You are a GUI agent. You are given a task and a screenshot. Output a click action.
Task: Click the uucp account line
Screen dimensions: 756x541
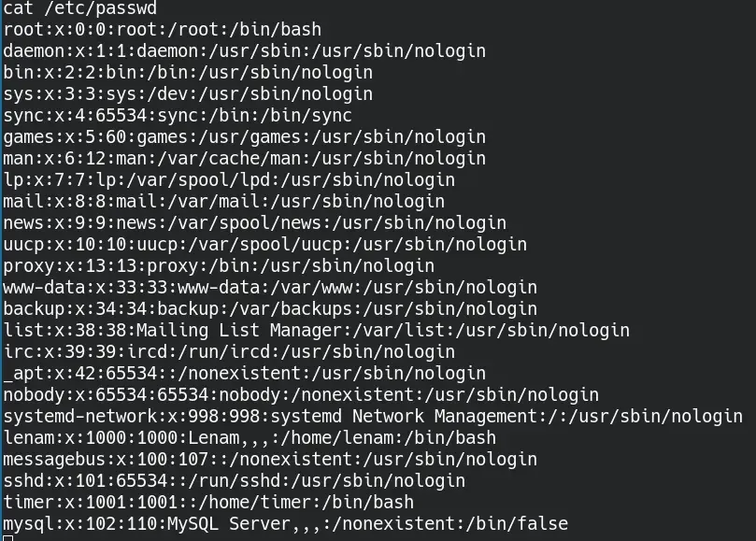pyautogui.click(x=265, y=245)
